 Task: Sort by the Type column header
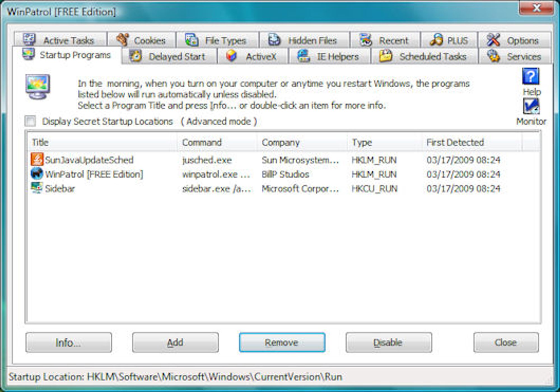click(x=385, y=142)
